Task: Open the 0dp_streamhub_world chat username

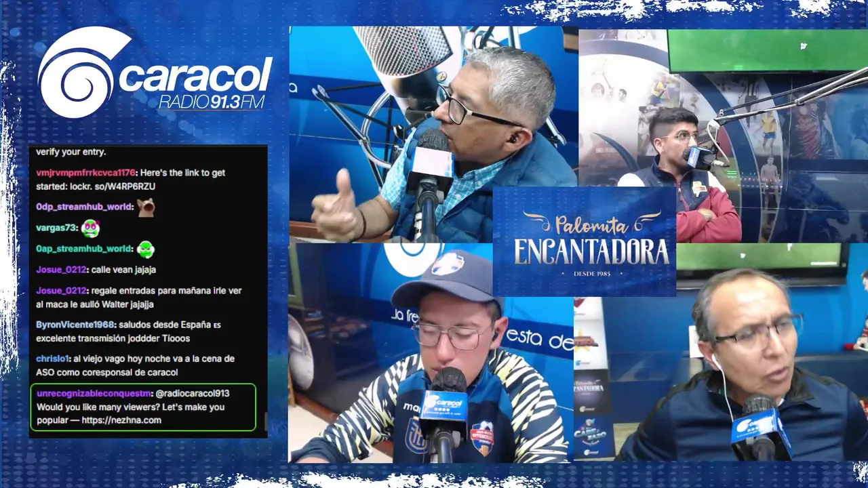Action: 84,207
